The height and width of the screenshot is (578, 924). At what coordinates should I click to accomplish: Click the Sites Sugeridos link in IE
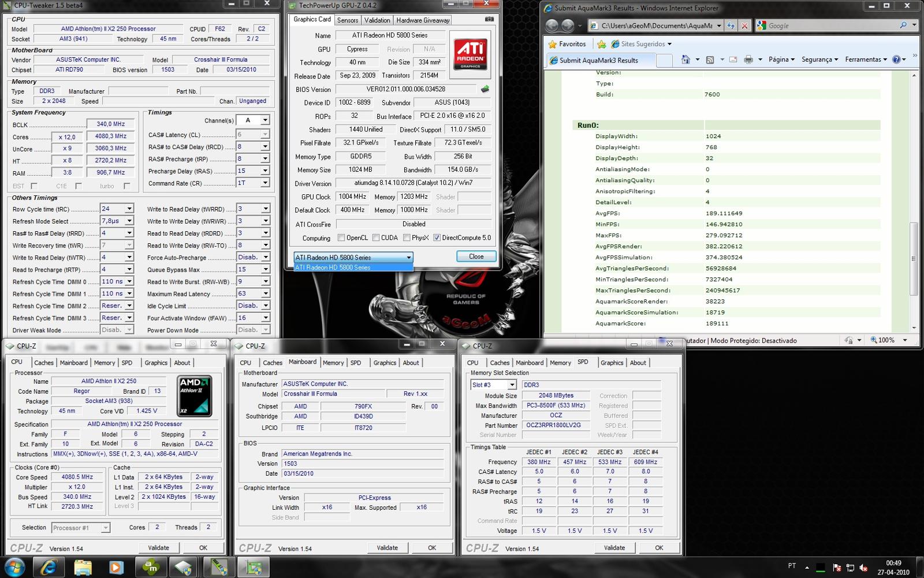pyautogui.click(x=642, y=44)
